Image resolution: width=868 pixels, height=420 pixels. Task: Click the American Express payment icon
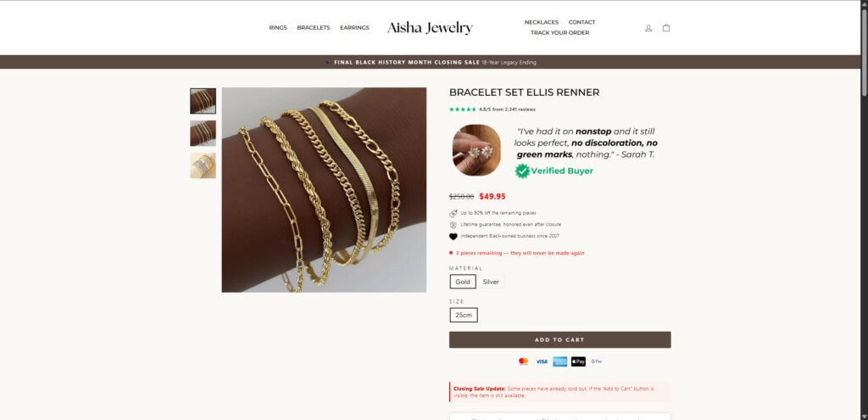tap(559, 361)
